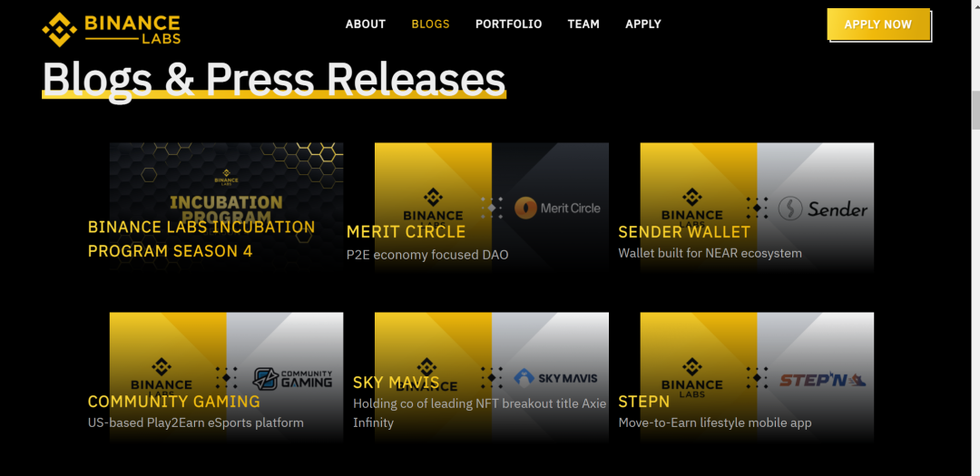This screenshot has height=476, width=980.
Task: Go to the PORTFOLIO section
Action: point(509,24)
